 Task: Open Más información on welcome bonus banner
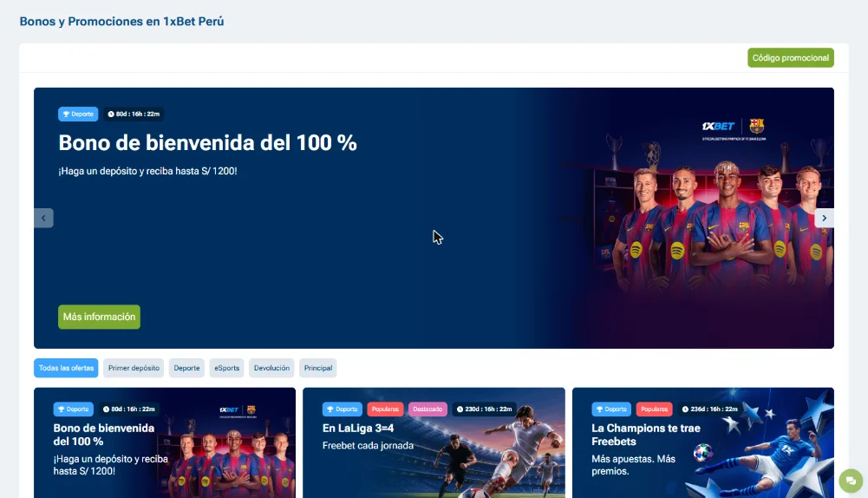point(99,317)
